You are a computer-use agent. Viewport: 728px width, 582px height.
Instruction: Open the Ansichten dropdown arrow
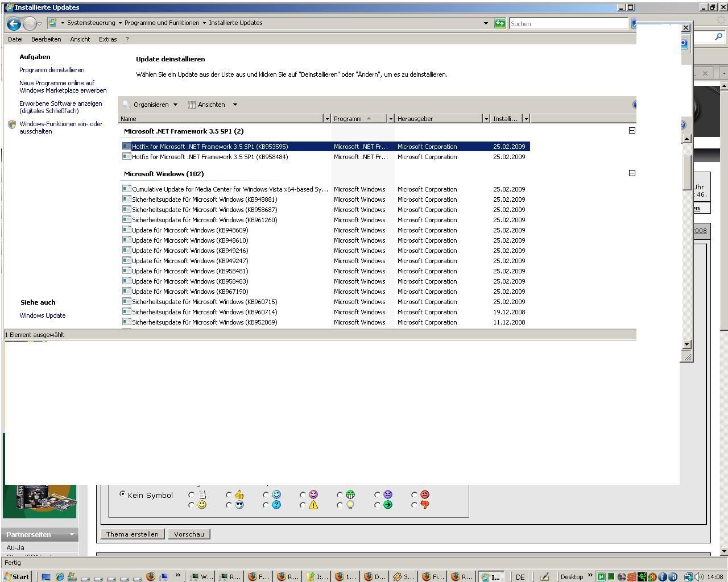pyautogui.click(x=235, y=105)
